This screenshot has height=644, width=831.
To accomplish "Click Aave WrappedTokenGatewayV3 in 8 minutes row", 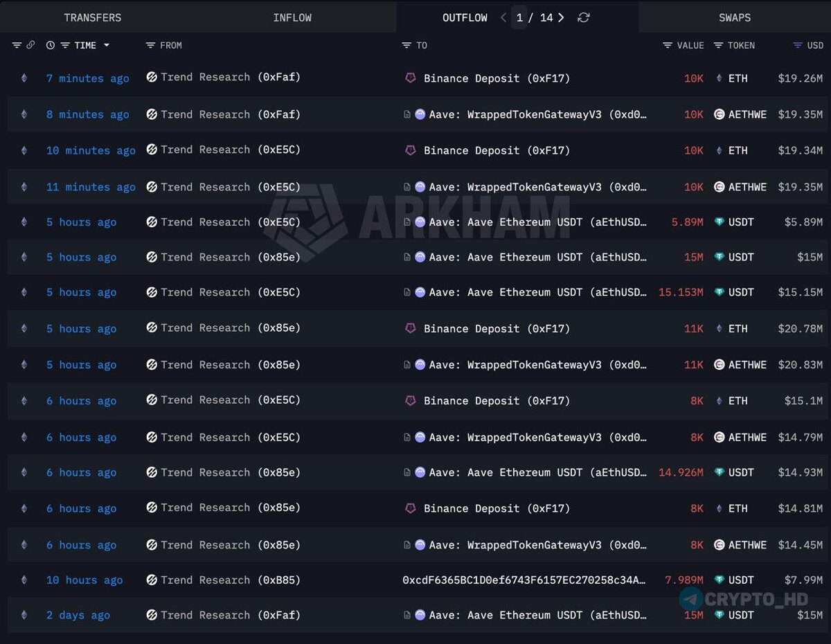I will point(538,114).
